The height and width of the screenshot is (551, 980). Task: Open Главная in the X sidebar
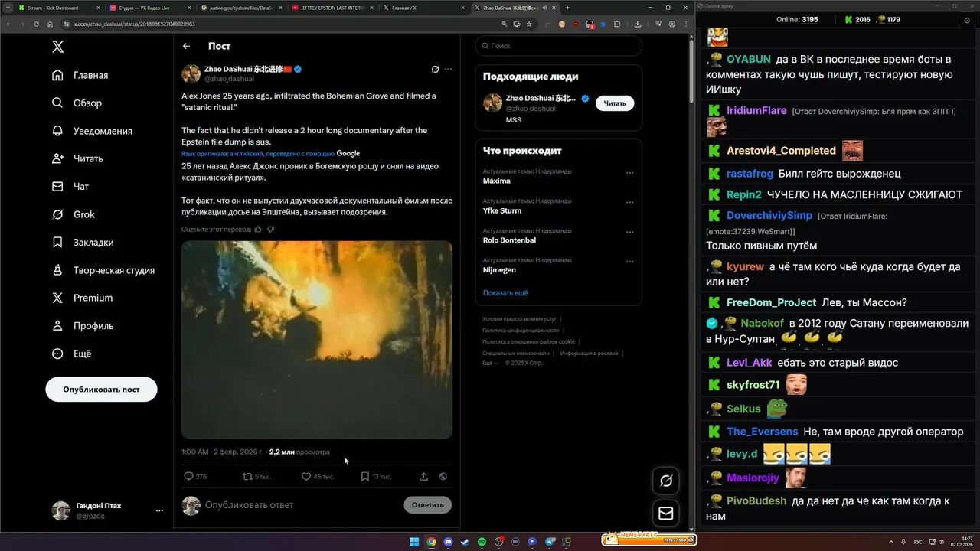click(80, 75)
